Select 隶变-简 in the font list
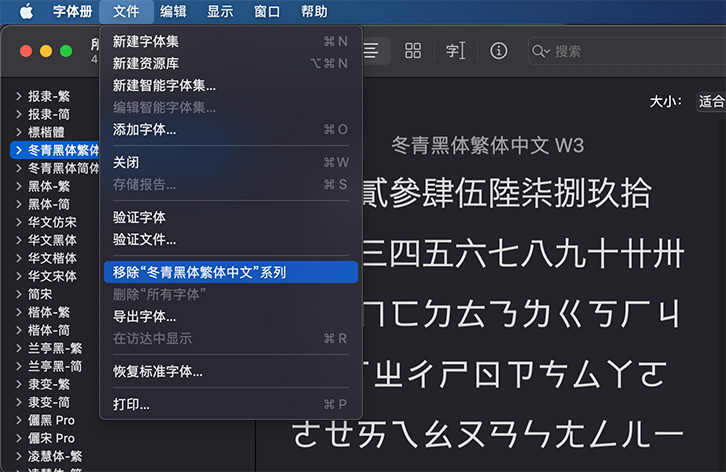Image resolution: width=726 pixels, height=472 pixels. [49, 402]
